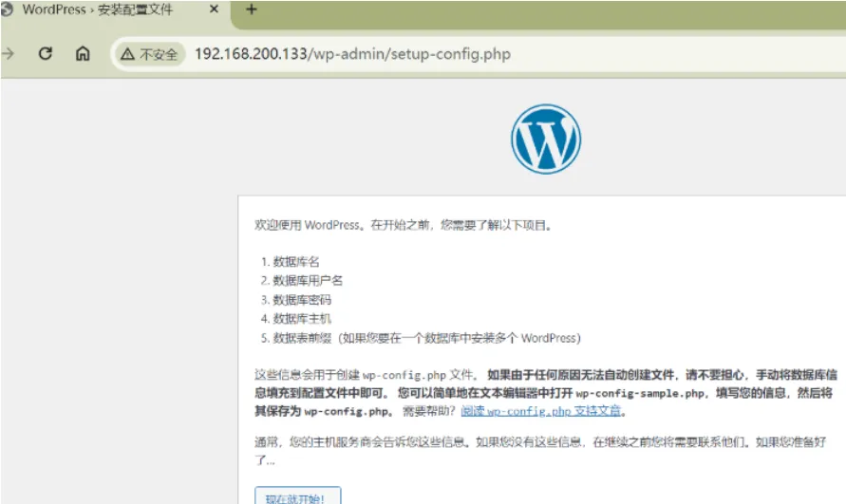
Task: Click the 欢迎使用 WordPress welcome sentence
Action: (x=403, y=226)
